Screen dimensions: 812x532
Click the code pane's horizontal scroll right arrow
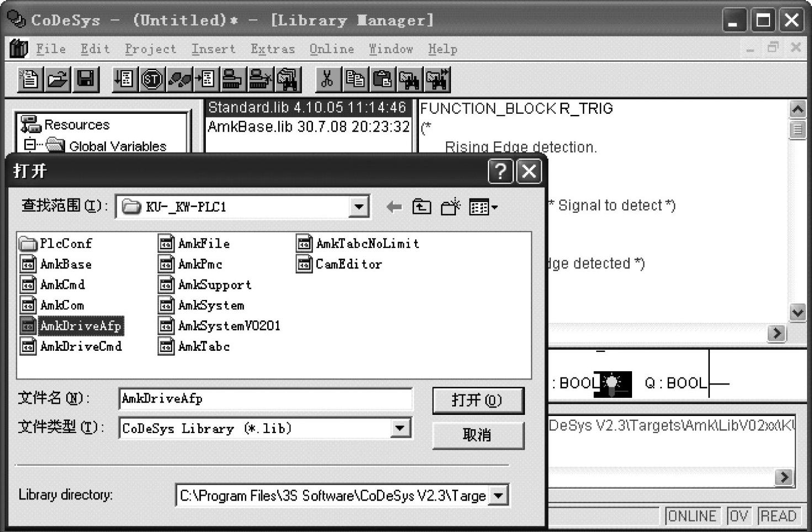[x=777, y=333]
